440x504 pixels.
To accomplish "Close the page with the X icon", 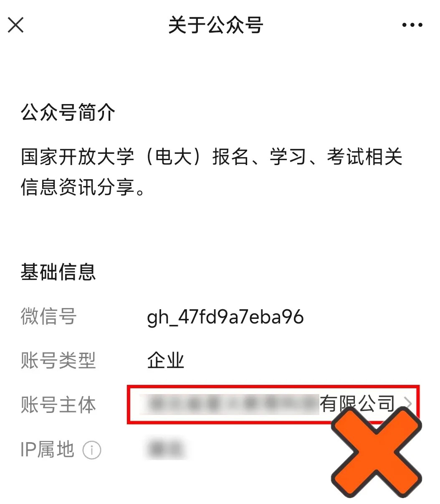I will pyautogui.click(x=16, y=25).
